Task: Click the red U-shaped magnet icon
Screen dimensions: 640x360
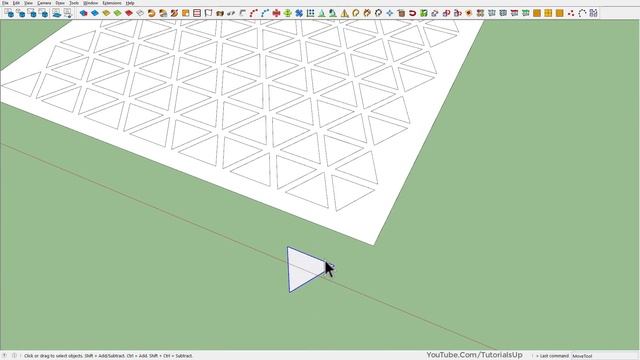Action: (413, 13)
